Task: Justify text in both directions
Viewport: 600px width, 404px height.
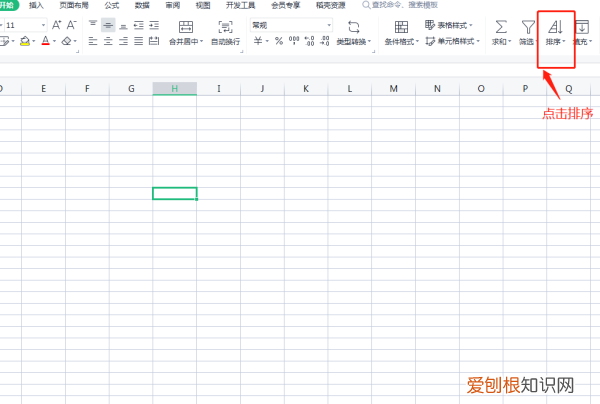Action: click(x=139, y=41)
